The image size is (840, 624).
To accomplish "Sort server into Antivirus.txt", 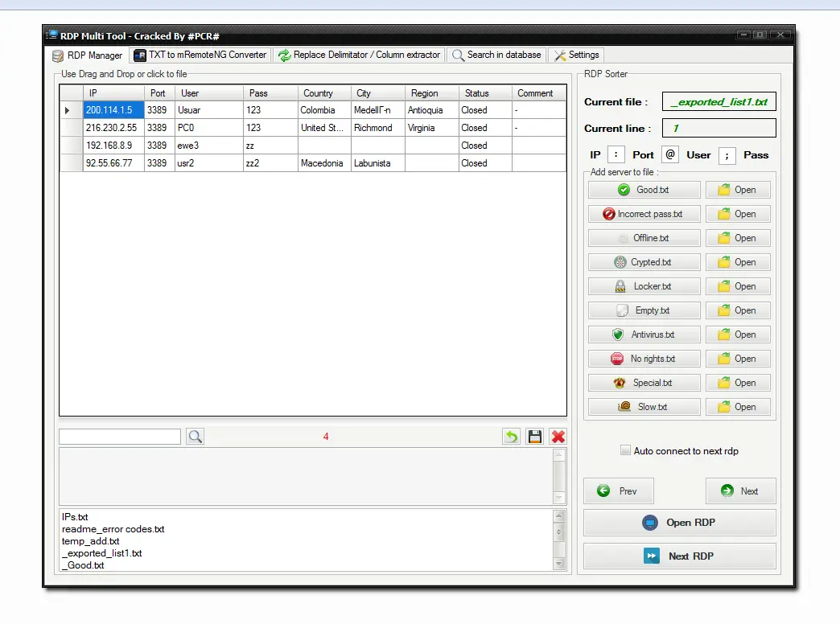I will [x=644, y=335].
